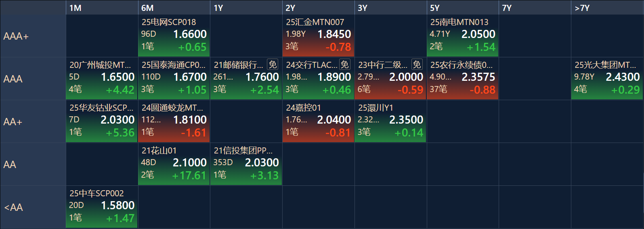
Task: Open the 25农行永续债 bond with 37笔
Action: 463,79
